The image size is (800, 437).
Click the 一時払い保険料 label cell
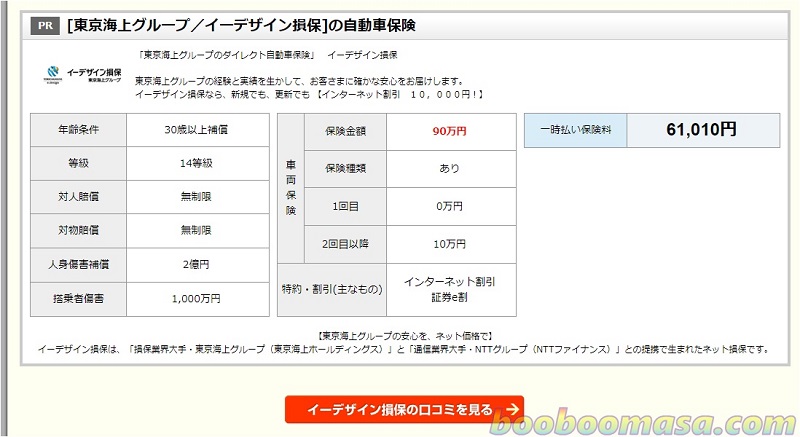(576, 130)
